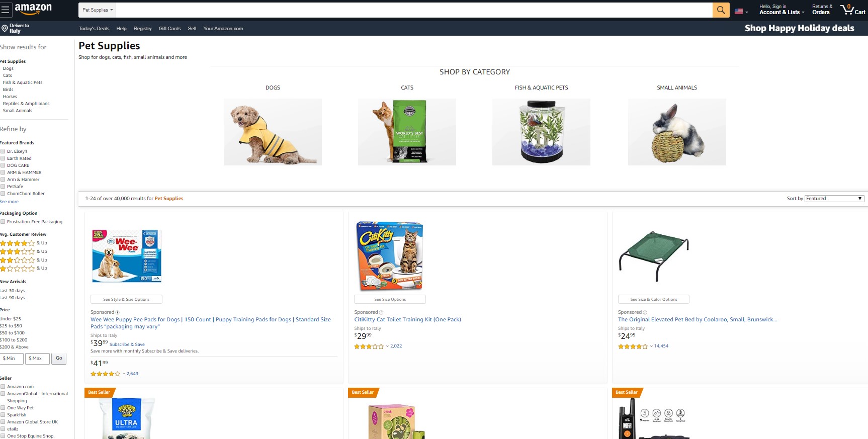
Task: Open Gift Cards in the navigation bar
Action: click(170, 29)
